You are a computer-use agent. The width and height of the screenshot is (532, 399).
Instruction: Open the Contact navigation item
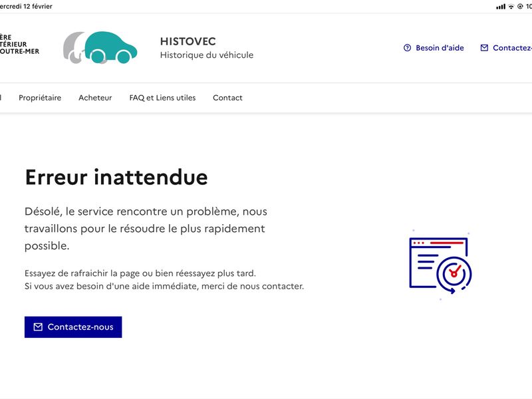click(x=227, y=98)
